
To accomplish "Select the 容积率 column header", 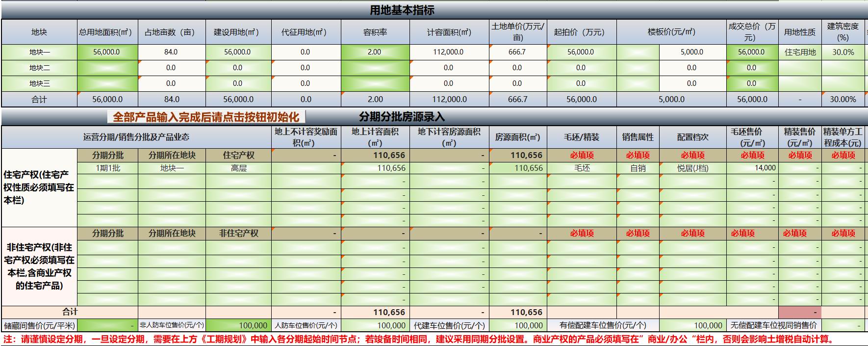I will click(375, 32).
